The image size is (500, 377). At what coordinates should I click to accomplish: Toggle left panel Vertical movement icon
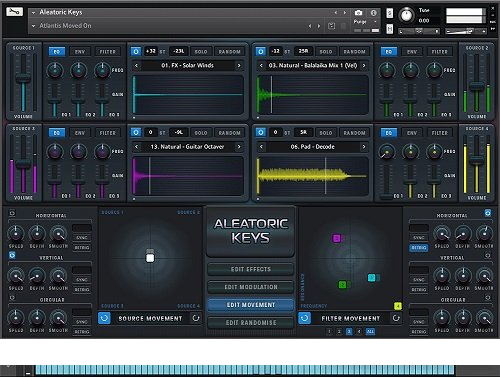12,255
